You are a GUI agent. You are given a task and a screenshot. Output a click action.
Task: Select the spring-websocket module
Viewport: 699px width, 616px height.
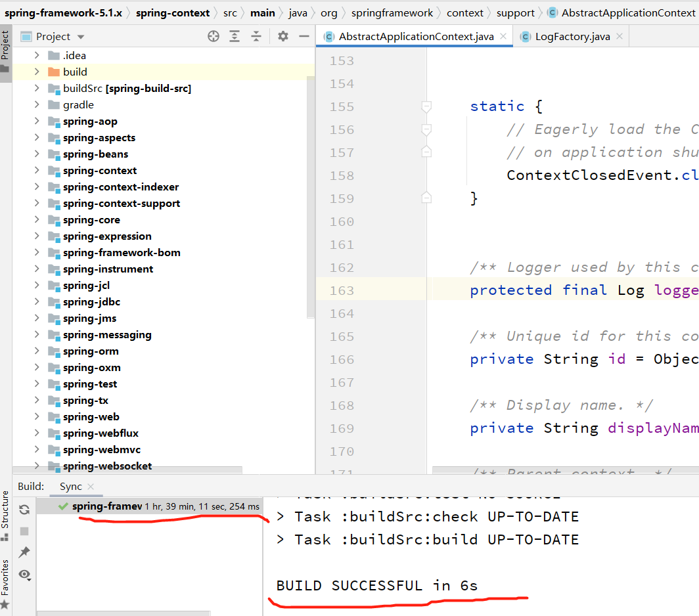107,466
